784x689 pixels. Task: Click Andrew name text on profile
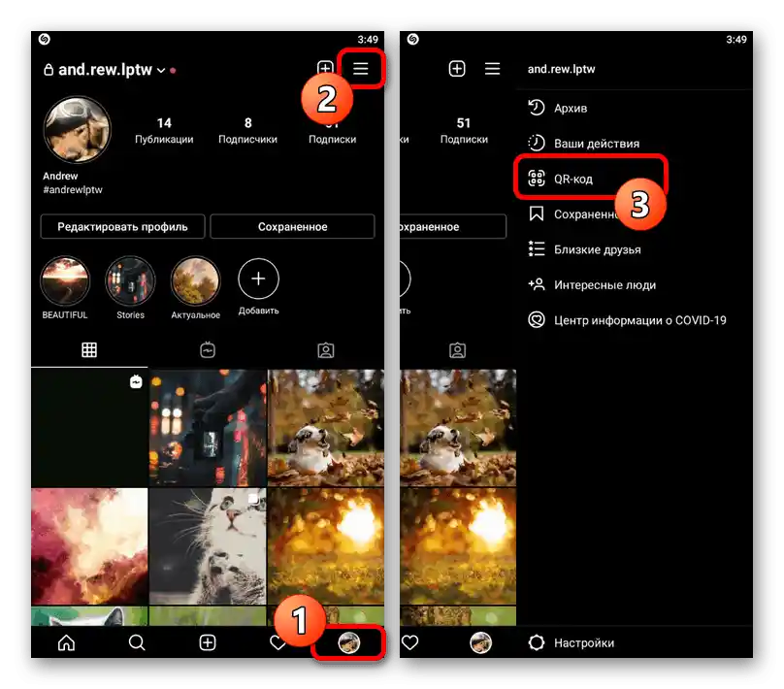(x=60, y=176)
